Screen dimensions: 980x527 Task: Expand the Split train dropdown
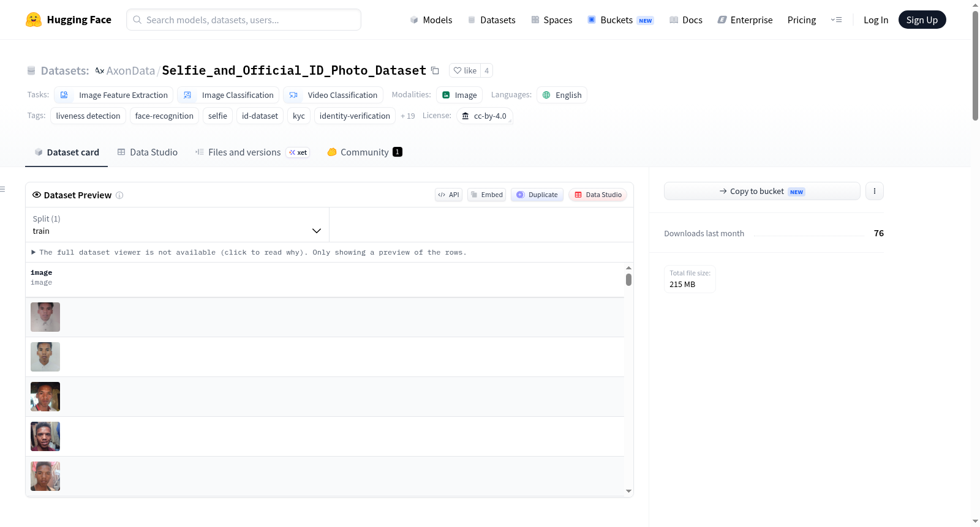[x=177, y=225]
